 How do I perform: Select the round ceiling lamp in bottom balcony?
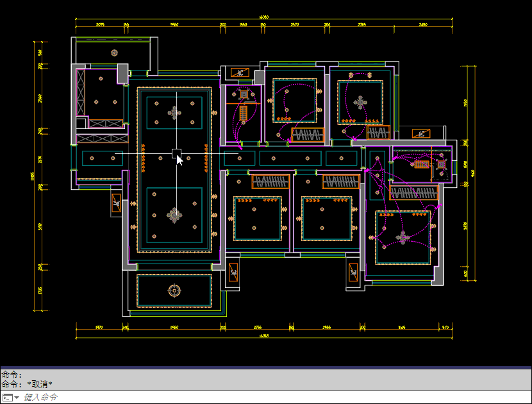click(x=174, y=290)
